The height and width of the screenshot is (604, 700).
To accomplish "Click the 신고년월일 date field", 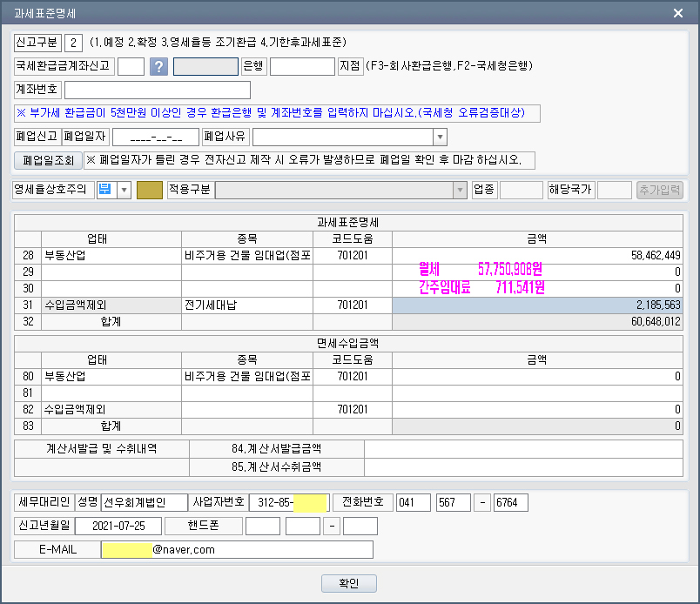I will 118,526.
